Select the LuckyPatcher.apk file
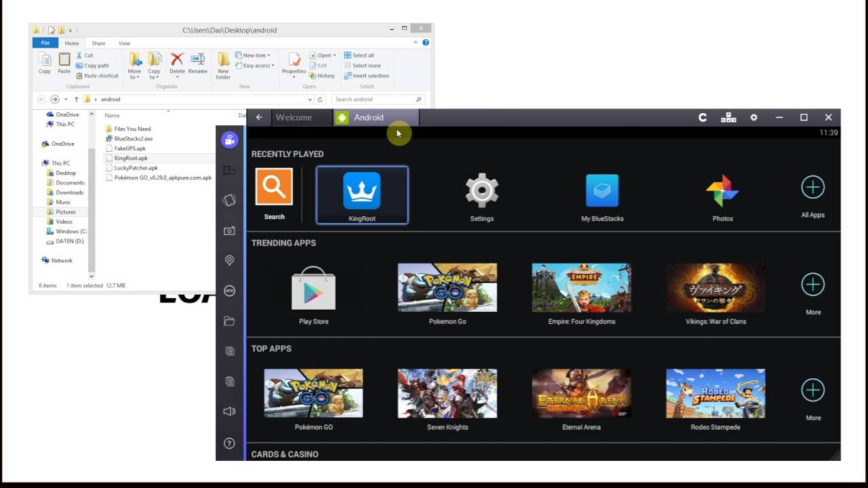868x488 pixels. tap(136, 168)
